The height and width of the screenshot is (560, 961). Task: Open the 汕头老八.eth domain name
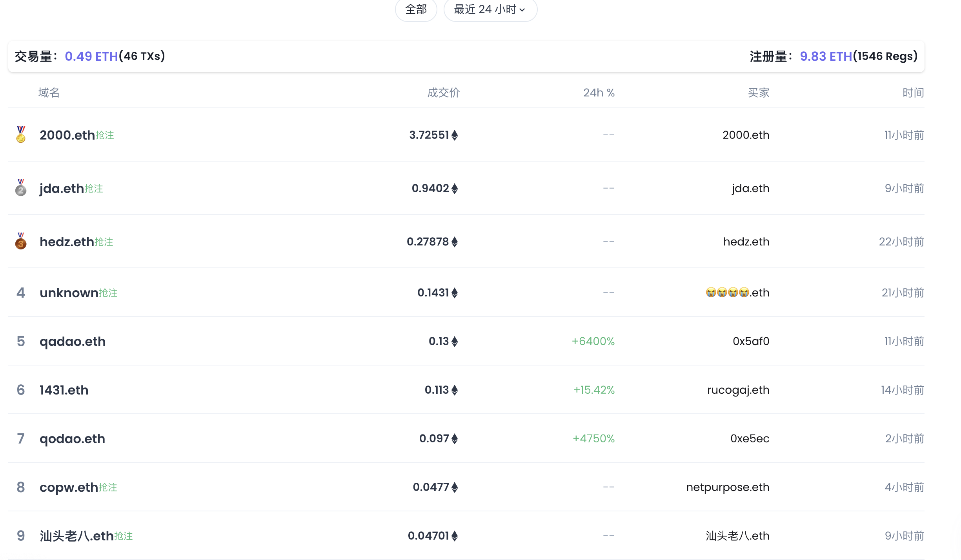pyautogui.click(x=76, y=536)
